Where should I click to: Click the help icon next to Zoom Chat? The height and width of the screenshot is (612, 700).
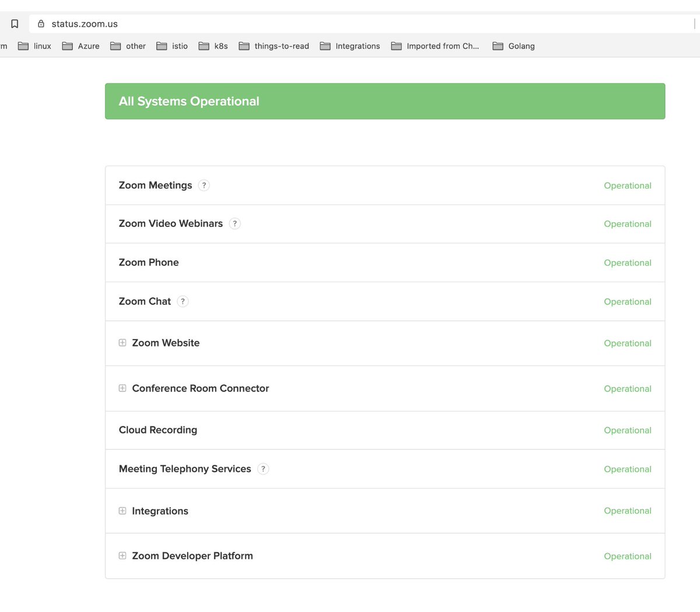coord(183,302)
